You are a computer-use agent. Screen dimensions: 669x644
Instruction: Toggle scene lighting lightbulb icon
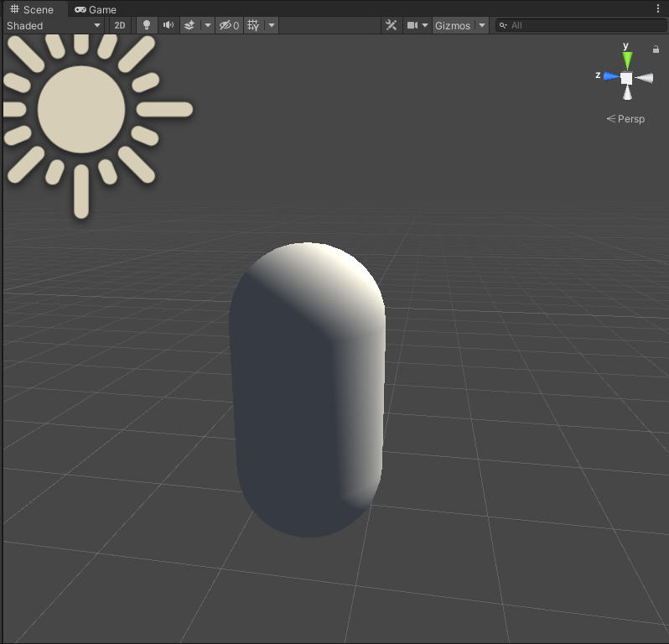pos(147,26)
